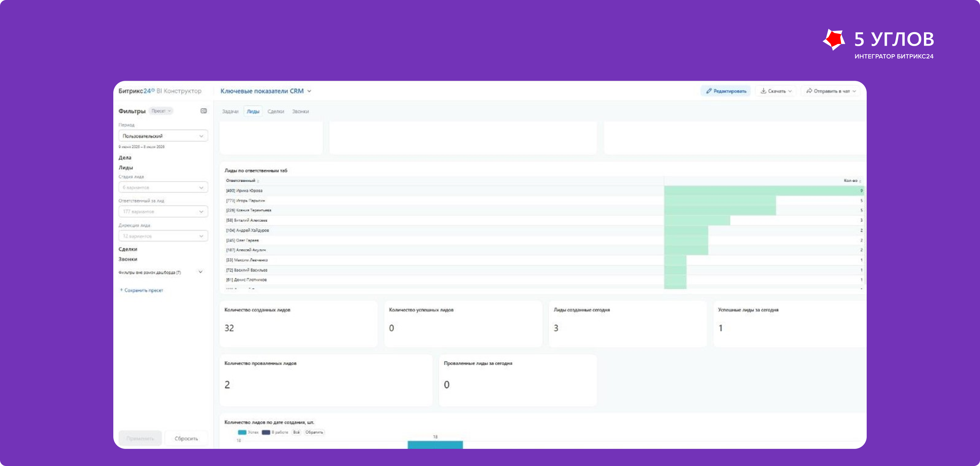The width and height of the screenshot is (980, 466).
Task: Click the Количество успешных лидов card
Action: click(463, 324)
